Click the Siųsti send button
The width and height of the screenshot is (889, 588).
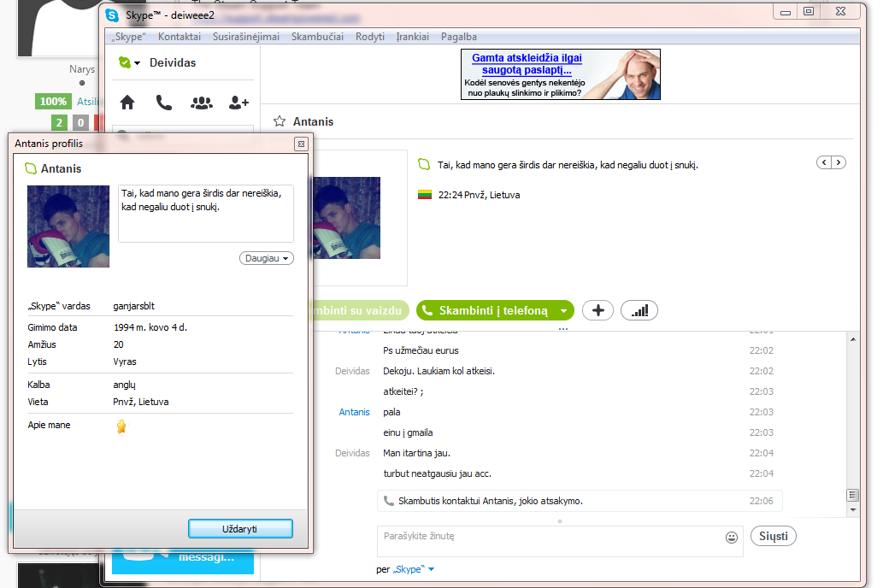point(774,536)
